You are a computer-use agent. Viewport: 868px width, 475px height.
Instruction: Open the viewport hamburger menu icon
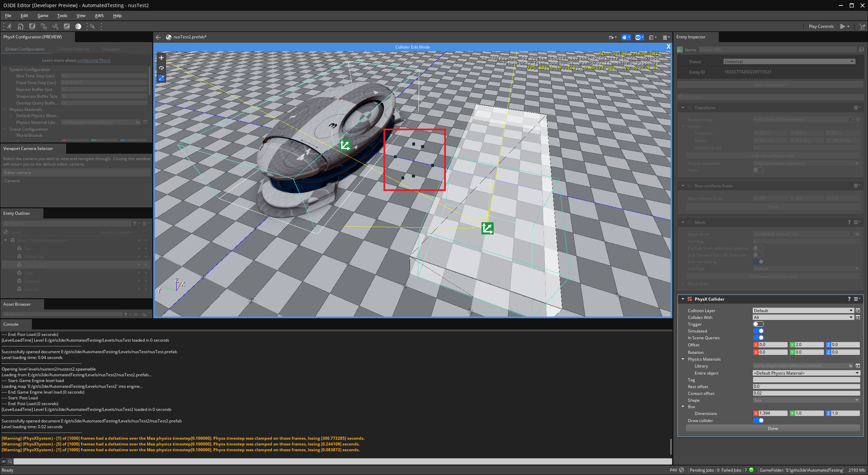pos(665,37)
